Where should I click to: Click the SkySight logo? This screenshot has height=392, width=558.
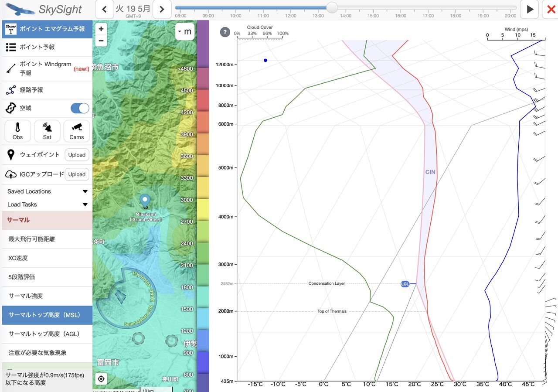[44, 9]
